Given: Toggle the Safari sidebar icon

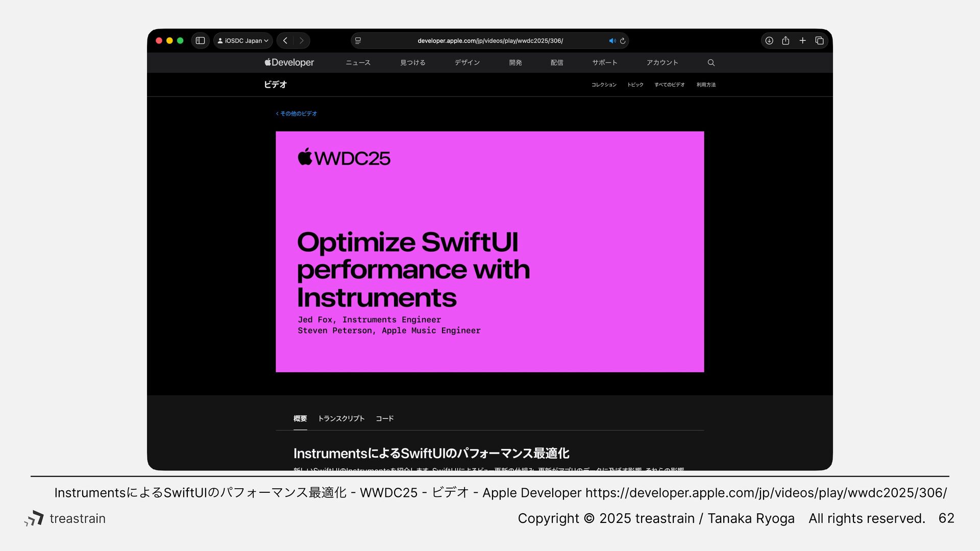Looking at the screenshot, I should point(200,41).
